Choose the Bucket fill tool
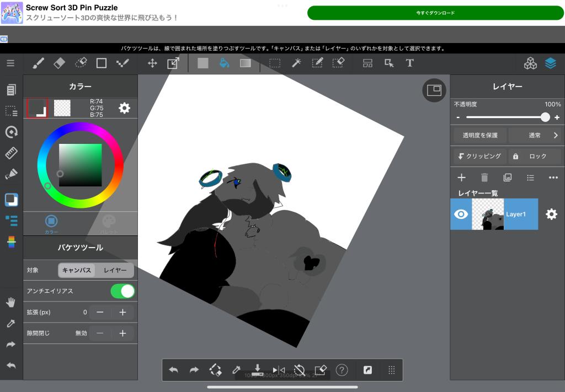Viewport: 565px width, 392px height. [224, 63]
